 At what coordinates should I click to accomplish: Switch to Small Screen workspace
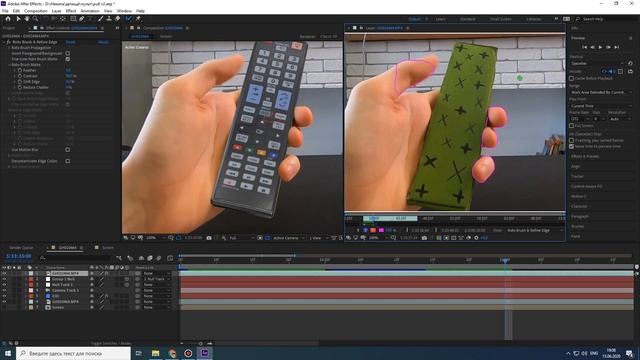(500, 19)
